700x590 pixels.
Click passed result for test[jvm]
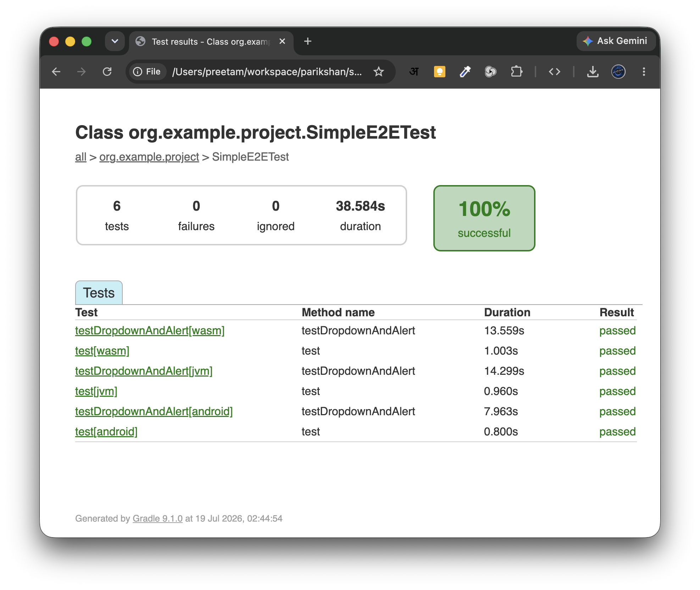pyautogui.click(x=617, y=391)
